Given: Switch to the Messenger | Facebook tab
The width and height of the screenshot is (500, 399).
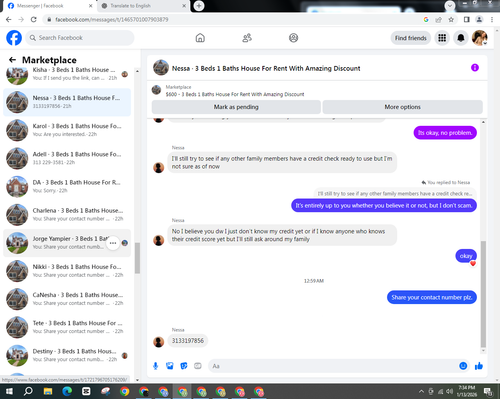Looking at the screenshot, I should pyautogui.click(x=50, y=6).
